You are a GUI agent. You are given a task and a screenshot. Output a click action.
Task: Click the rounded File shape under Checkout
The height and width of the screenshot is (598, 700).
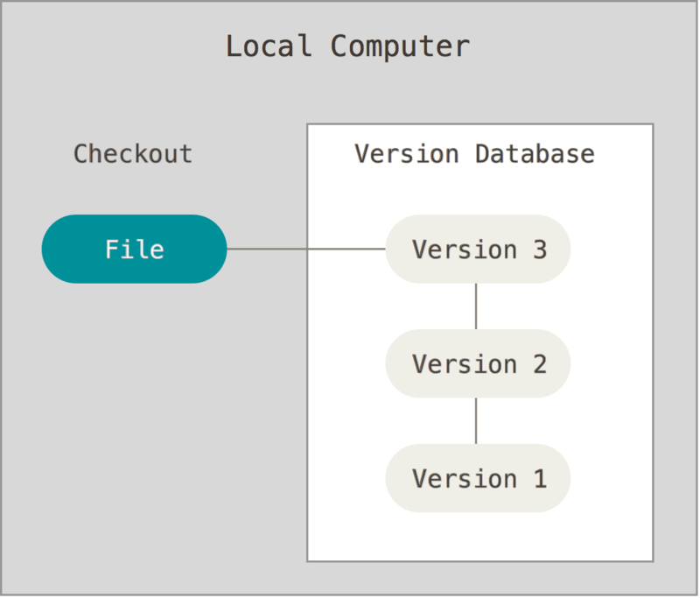pos(133,249)
